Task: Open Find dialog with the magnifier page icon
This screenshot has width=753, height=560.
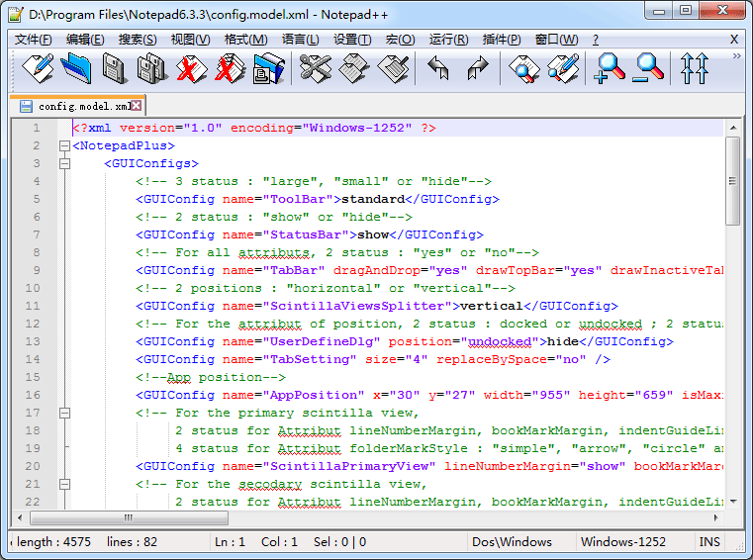Action: click(523, 68)
